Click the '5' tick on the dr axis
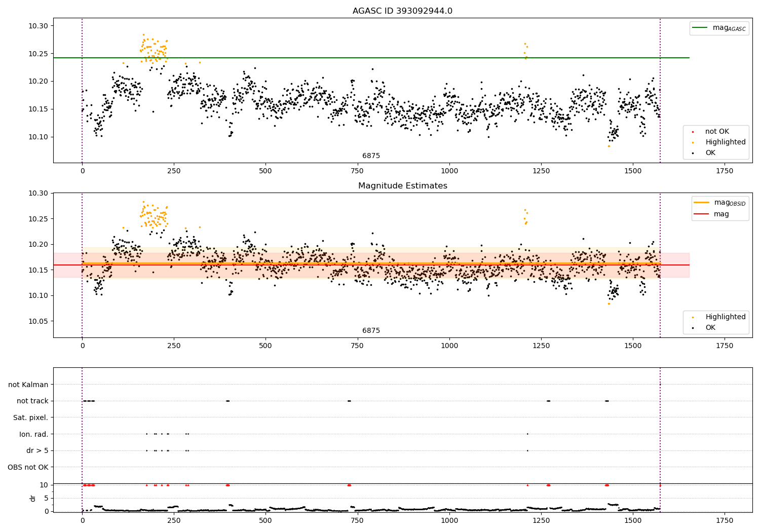This screenshot has width=760, height=532. tap(46, 498)
